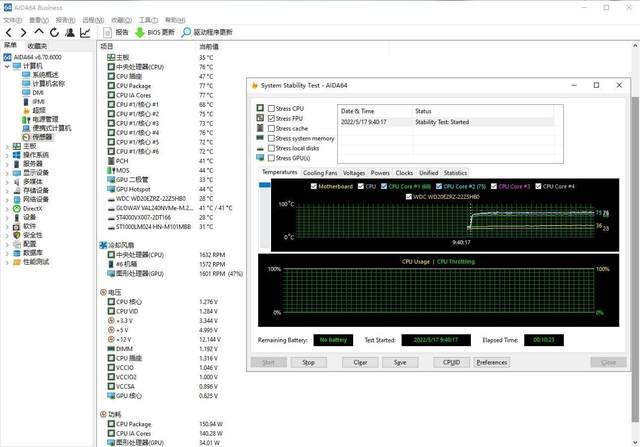This screenshot has height=447, width=640.
Task: Open the graph chart toolbar icon
Action: 85,32
